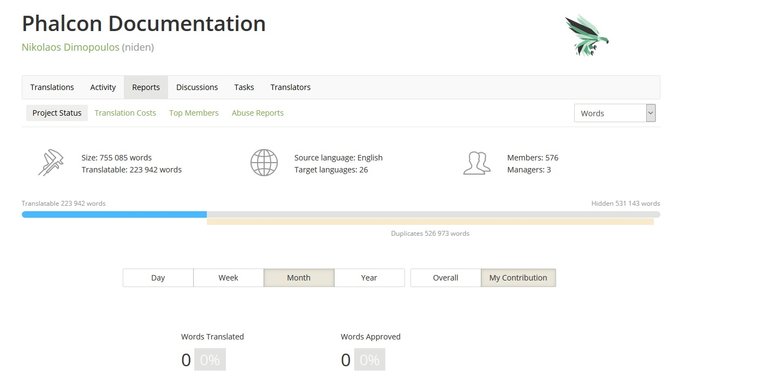The width and height of the screenshot is (768, 392).
Task: Click the members people icon
Action: tap(477, 163)
